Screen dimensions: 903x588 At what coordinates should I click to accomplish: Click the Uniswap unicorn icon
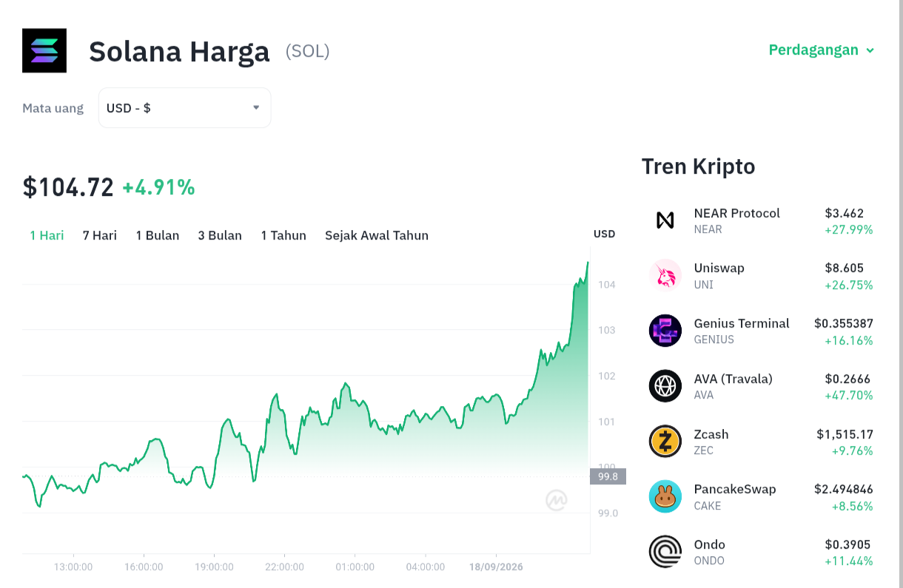665,275
